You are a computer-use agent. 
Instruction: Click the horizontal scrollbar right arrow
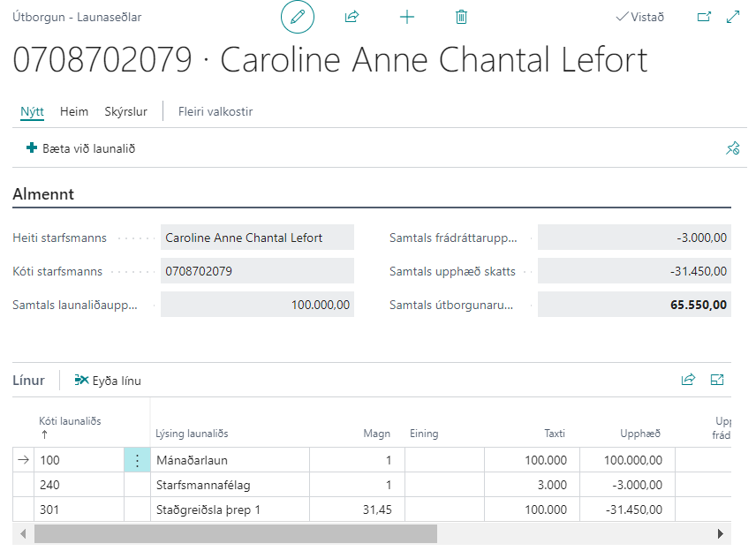point(721,534)
